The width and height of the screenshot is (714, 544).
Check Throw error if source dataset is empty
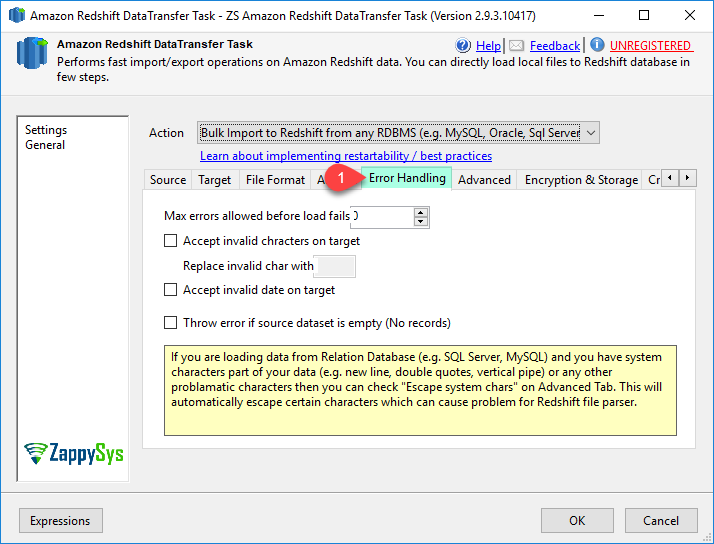tap(170, 322)
